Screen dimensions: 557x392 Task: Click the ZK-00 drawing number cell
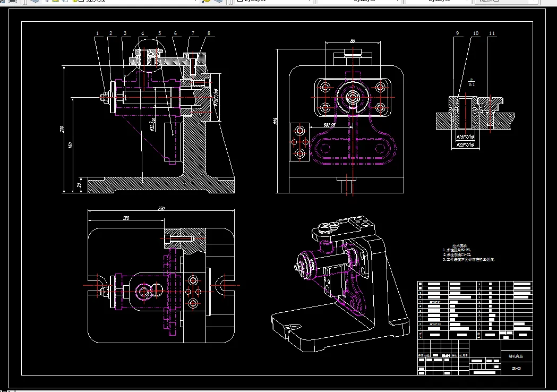point(516,369)
